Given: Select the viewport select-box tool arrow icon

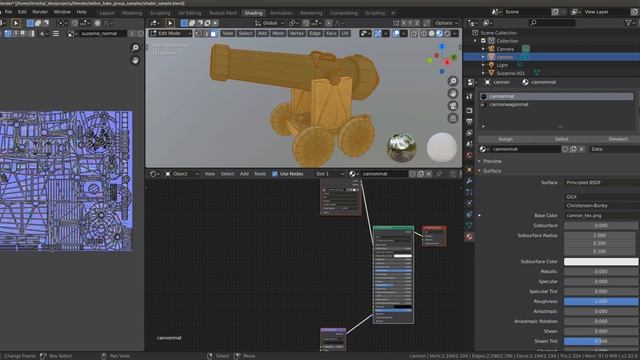Looking at the screenshot, I should (x=170, y=23).
